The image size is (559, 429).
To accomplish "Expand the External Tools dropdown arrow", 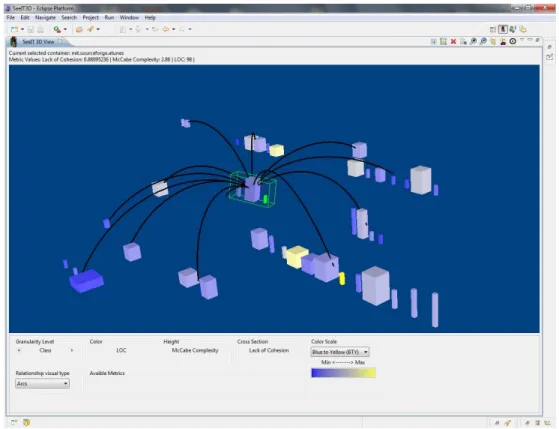I will 65,29.
